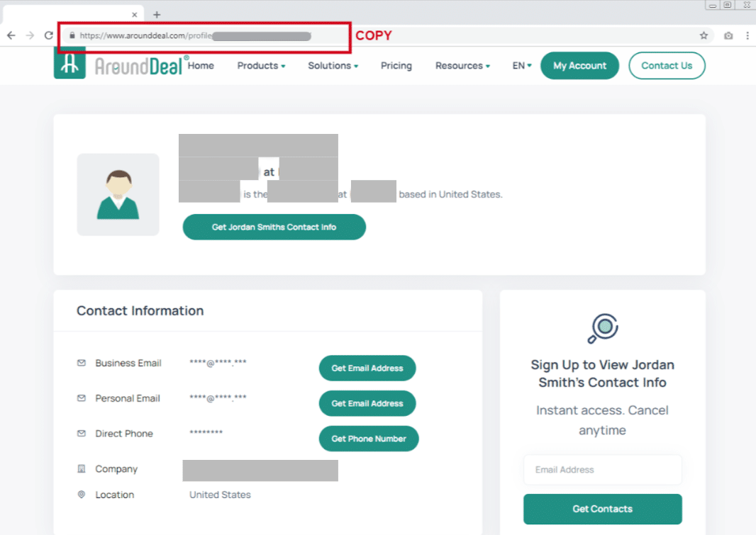
Task: Click the masked Direct Phone value
Action: [x=206, y=432]
